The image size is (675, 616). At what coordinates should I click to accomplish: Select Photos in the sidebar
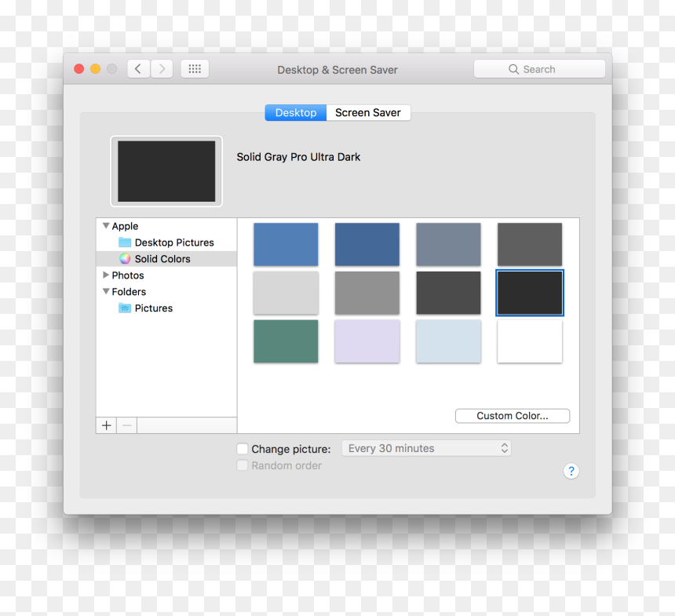point(166,275)
